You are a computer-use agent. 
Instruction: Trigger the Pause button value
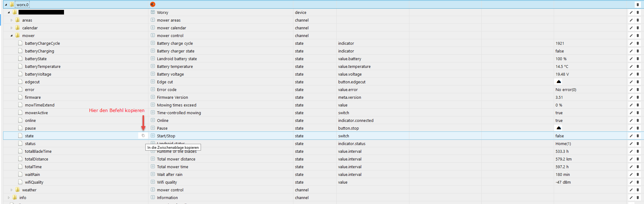pos(559,128)
